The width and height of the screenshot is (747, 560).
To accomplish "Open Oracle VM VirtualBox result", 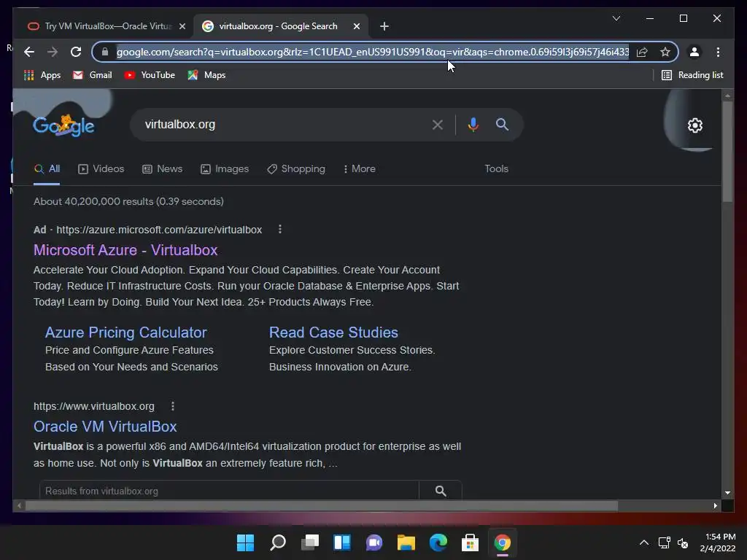I will (105, 427).
